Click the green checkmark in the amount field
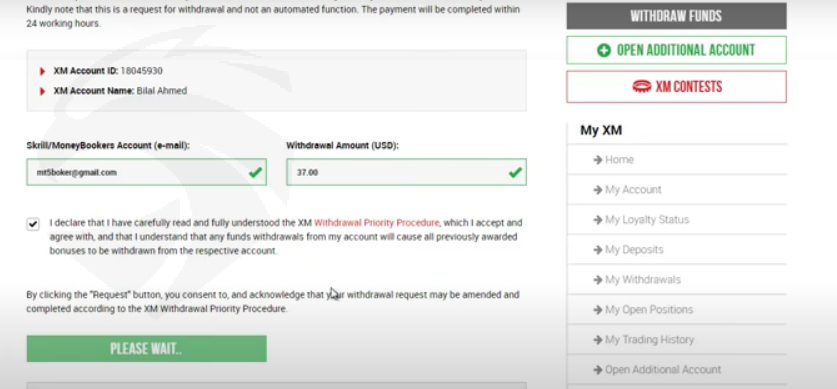Image resolution: width=837 pixels, height=389 pixels. click(515, 172)
